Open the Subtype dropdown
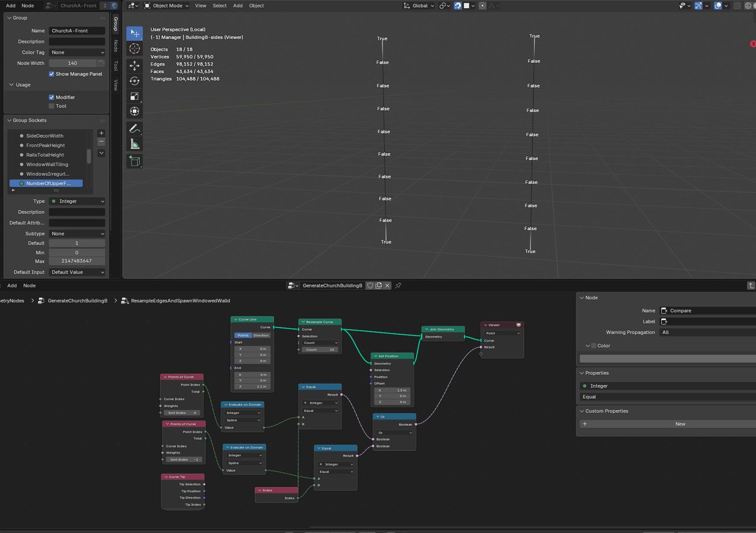 [77, 234]
